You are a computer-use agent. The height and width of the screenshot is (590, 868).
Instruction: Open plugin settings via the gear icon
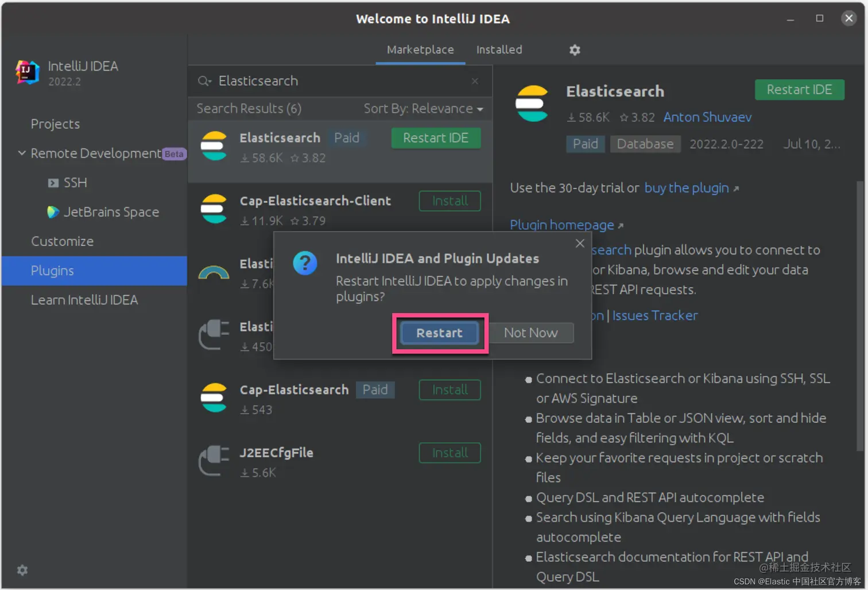575,50
